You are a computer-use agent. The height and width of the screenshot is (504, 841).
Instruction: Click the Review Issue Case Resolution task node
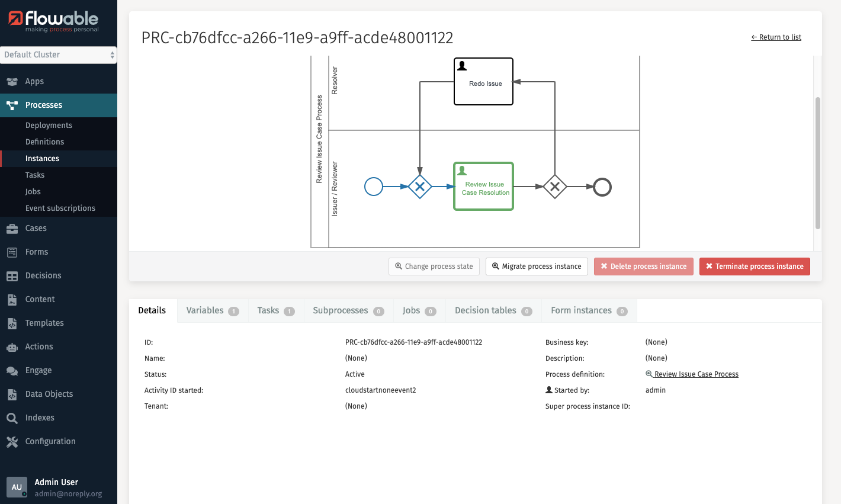pyautogui.click(x=483, y=187)
